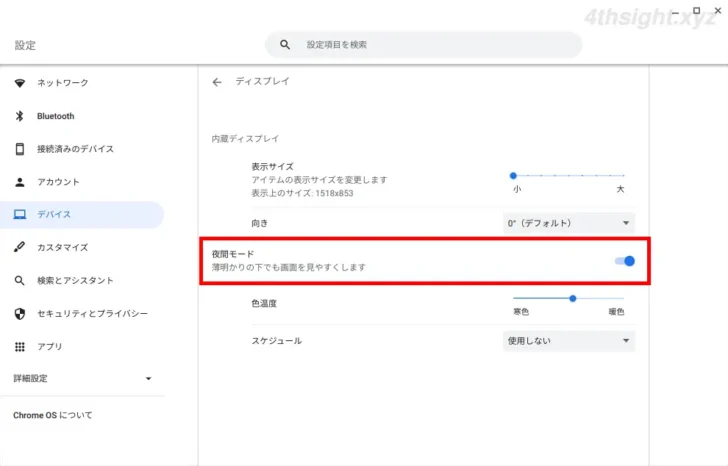
Task: Go back using the arrow beside ディスプレイ
Action: pyautogui.click(x=217, y=82)
